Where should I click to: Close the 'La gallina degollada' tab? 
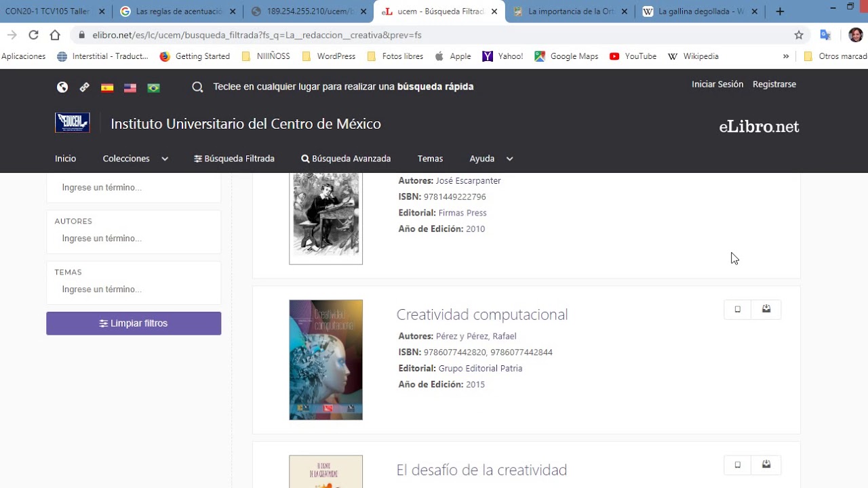pos(754,12)
